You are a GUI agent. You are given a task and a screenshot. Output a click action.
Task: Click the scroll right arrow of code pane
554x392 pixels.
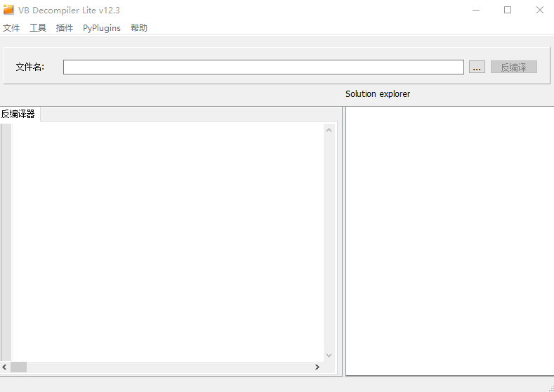click(317, 367)
